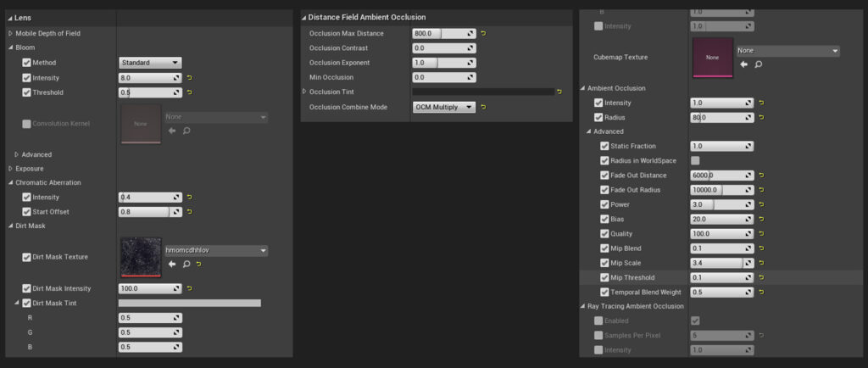Uncheck Dirt Mask Tint override
The height and width of the screenshot is (368, 868).
pos(26,304)
